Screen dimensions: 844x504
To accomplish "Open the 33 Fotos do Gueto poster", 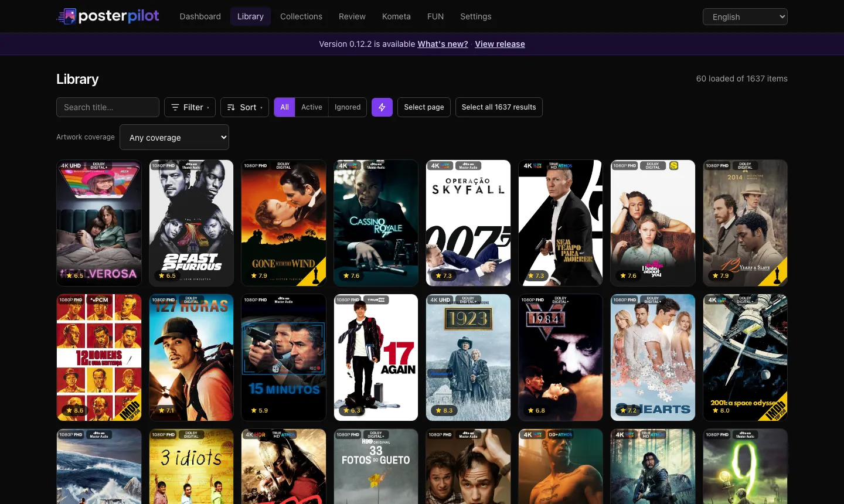I will click(x=376, y=466).
